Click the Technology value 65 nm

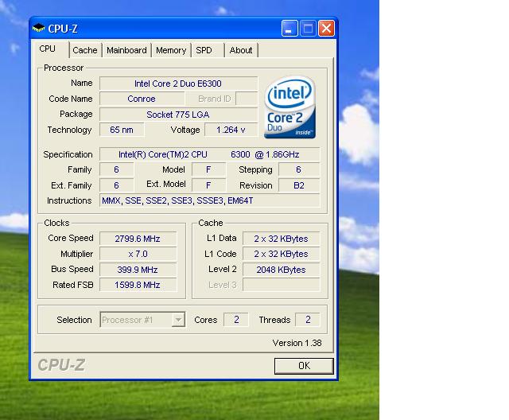[122, 130]
